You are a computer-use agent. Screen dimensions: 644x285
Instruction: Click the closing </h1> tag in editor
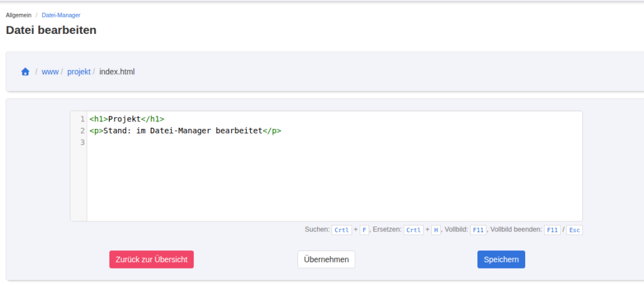click(152, 119)
